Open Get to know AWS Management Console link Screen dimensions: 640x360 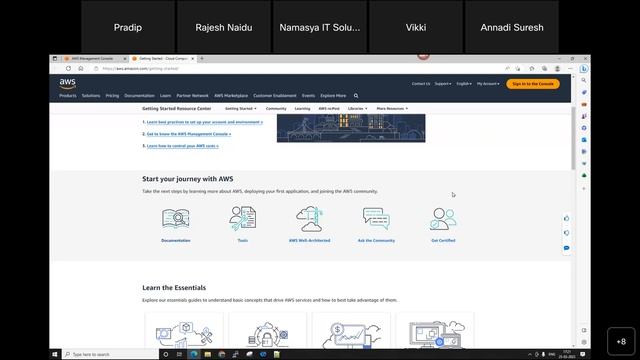point(189,134)
